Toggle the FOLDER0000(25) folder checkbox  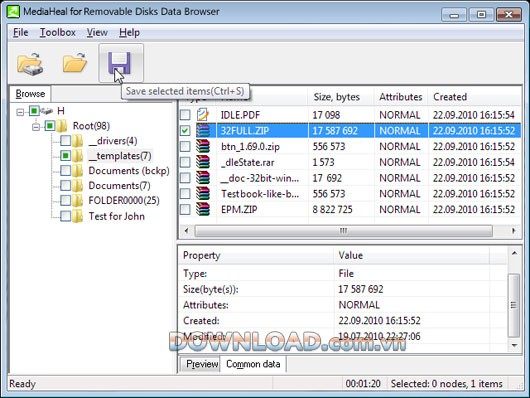[x=66, y=201]
